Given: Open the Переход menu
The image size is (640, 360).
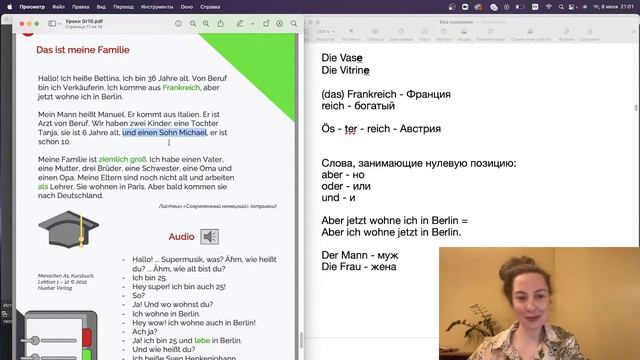Looking at the screenshot, I should (x=123, y=7).
